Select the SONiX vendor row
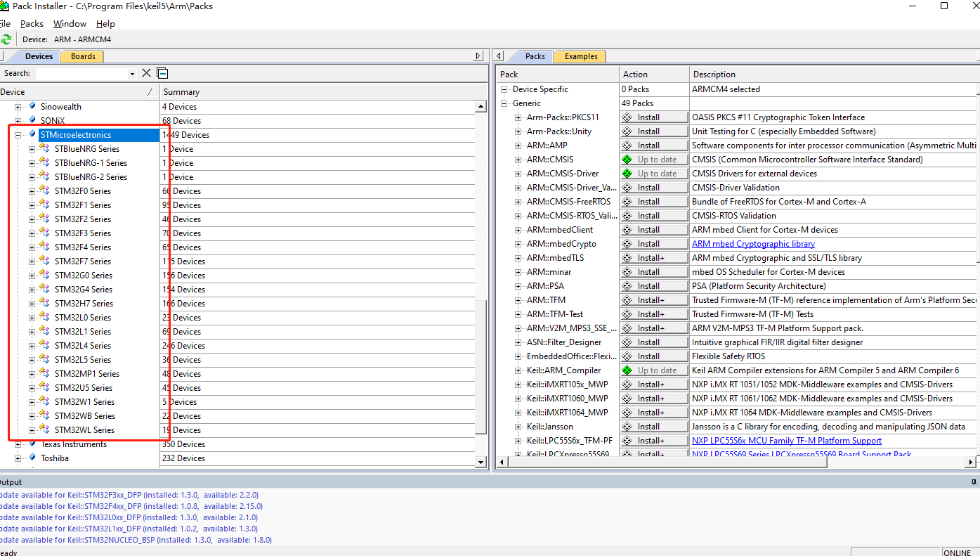Image resolution: width=980 pixels, height=556 pixels. tap(53, 120)
